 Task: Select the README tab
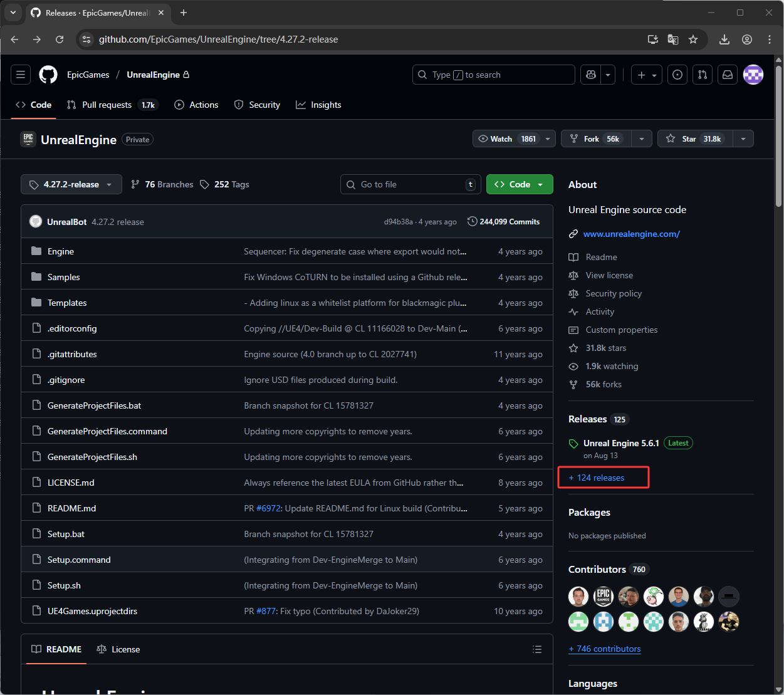coord(56,649)
